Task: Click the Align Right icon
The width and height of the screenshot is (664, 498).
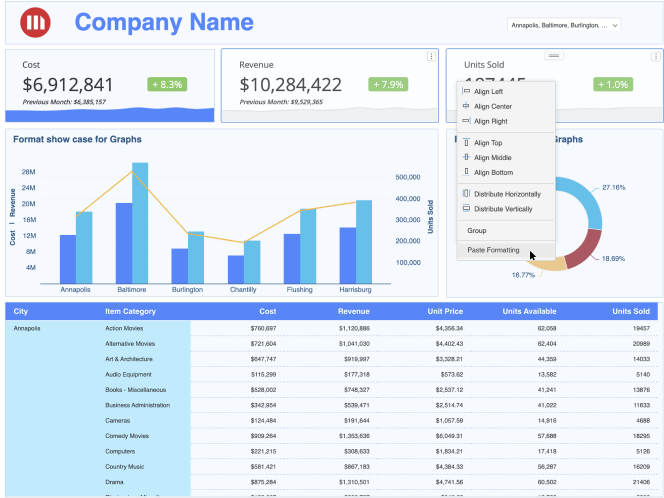Action: coord(466,121)
